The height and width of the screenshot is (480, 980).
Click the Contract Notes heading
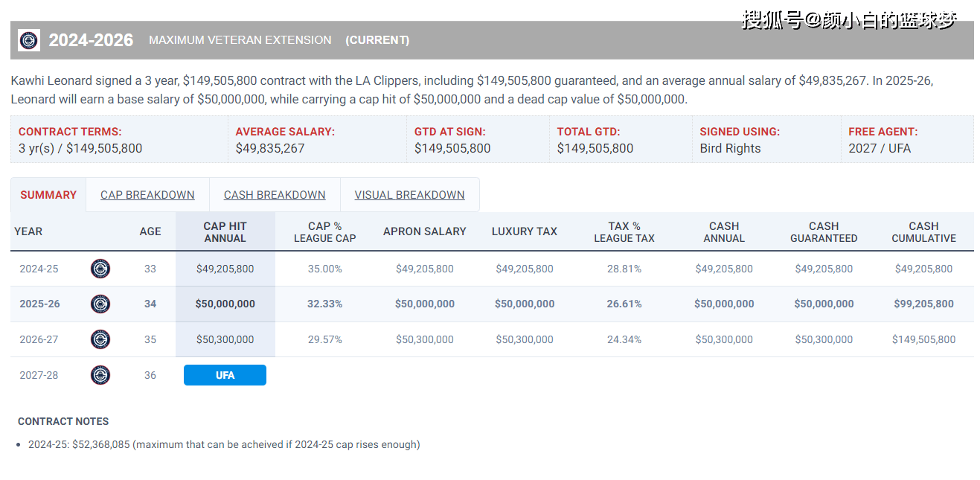click(63, 421)
